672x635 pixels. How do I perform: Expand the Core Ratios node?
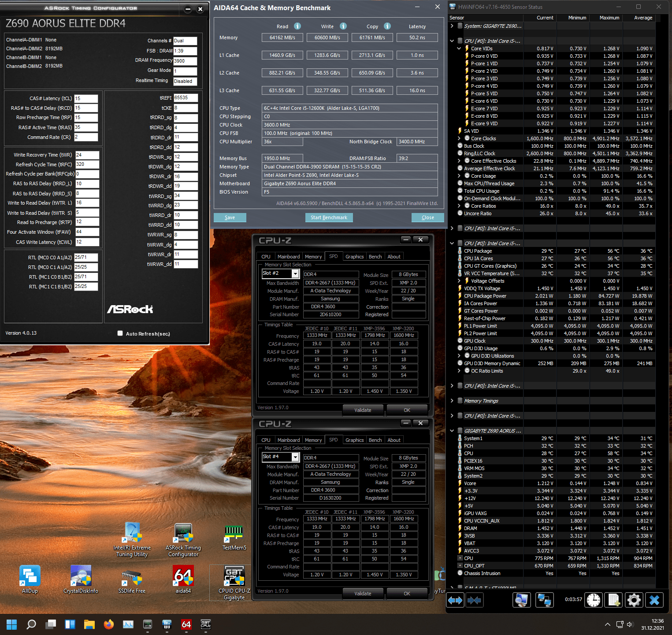click(x=459, y=206)
